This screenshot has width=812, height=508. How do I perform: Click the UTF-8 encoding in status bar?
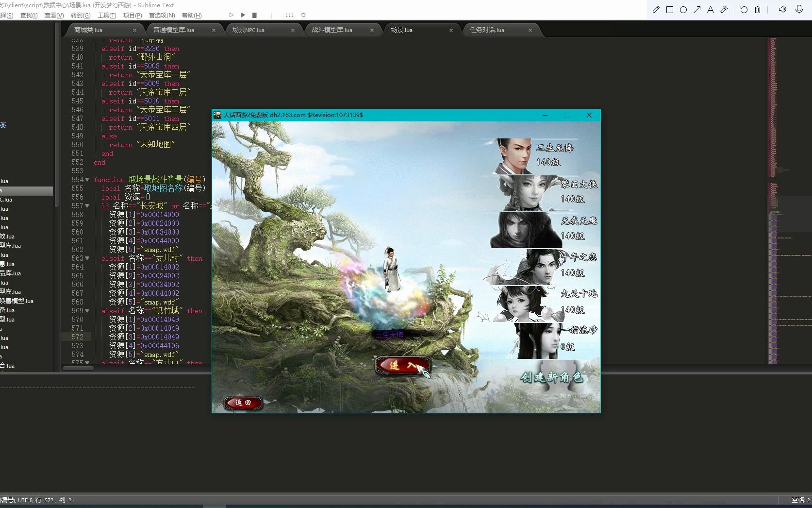(25, 500)
